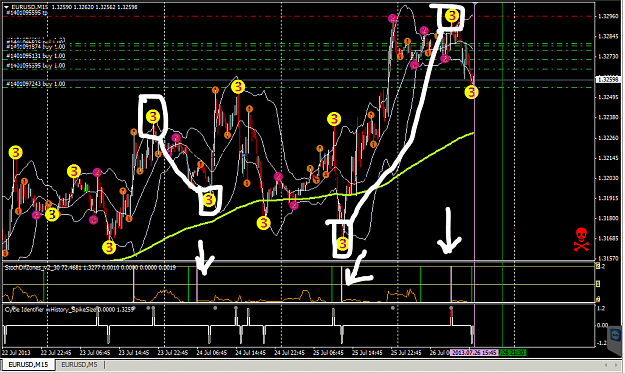Click the 22 Jul 2013 time axis label

tap(16, 353)
